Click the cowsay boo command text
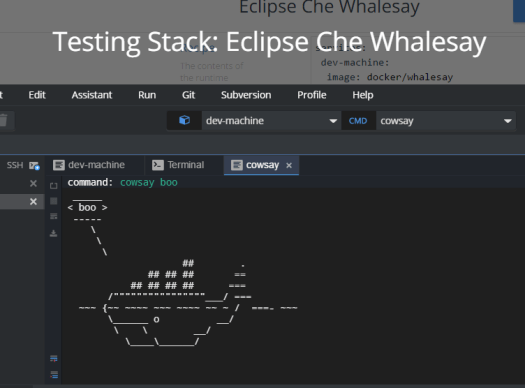This screenshot has width=525, height=388. 149,182
